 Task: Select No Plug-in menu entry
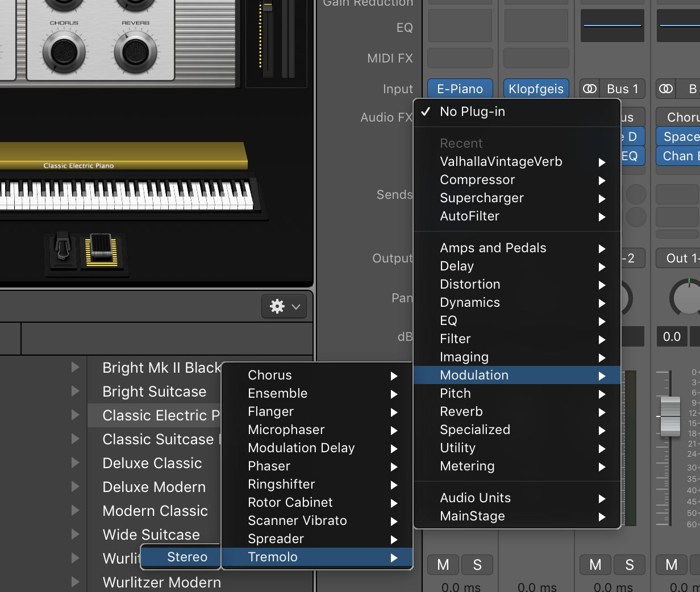[517, 112]
